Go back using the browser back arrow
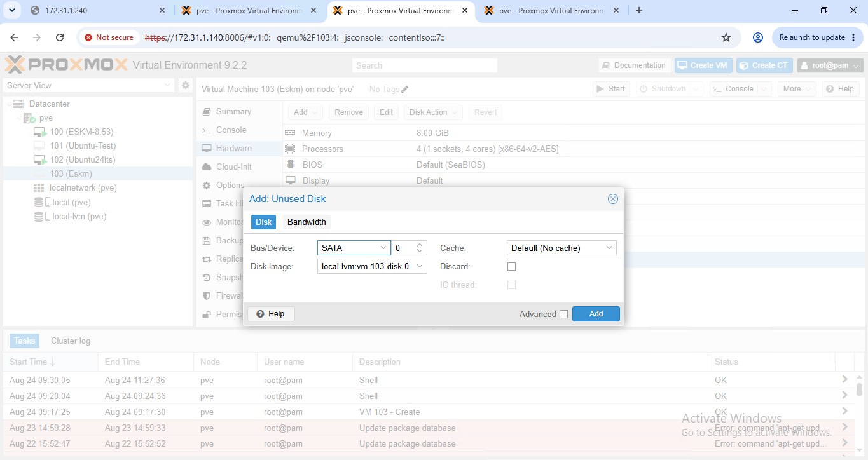This screenshot has width=868, height=460. click(x=15, y=37)
